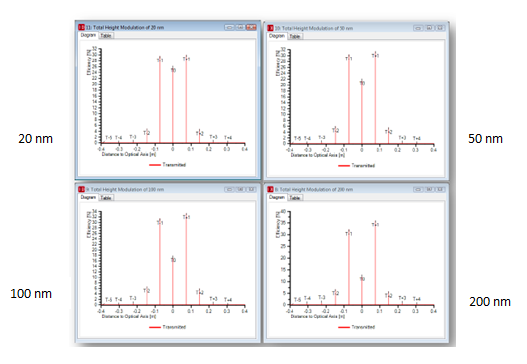Click the 20 nm window's red document icon

pos(81,27)
